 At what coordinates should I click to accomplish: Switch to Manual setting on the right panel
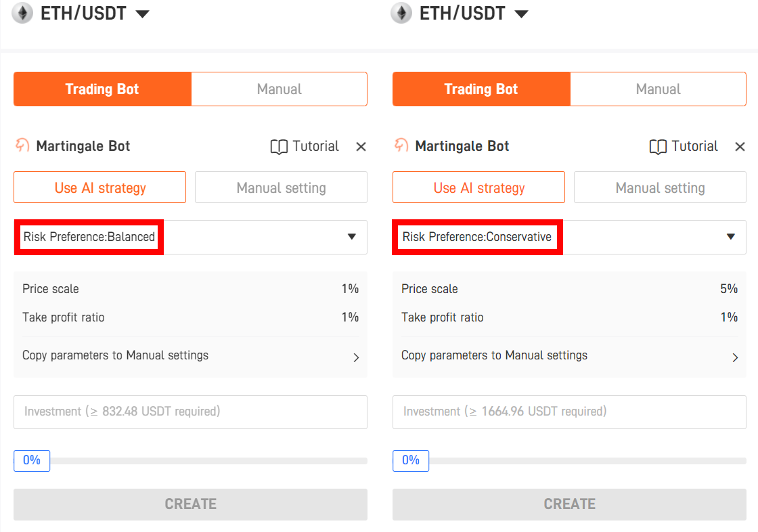click(659, 187)
